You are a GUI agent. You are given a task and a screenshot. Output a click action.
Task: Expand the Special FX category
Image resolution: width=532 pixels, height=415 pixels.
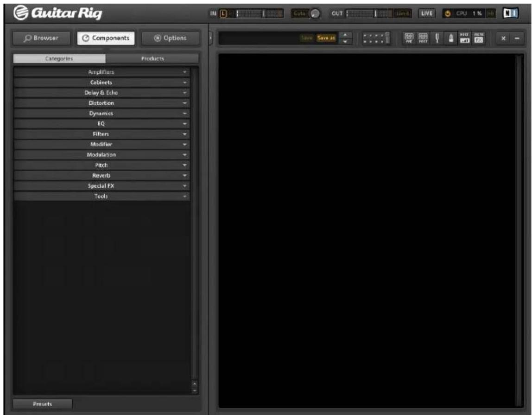[101, 186]
